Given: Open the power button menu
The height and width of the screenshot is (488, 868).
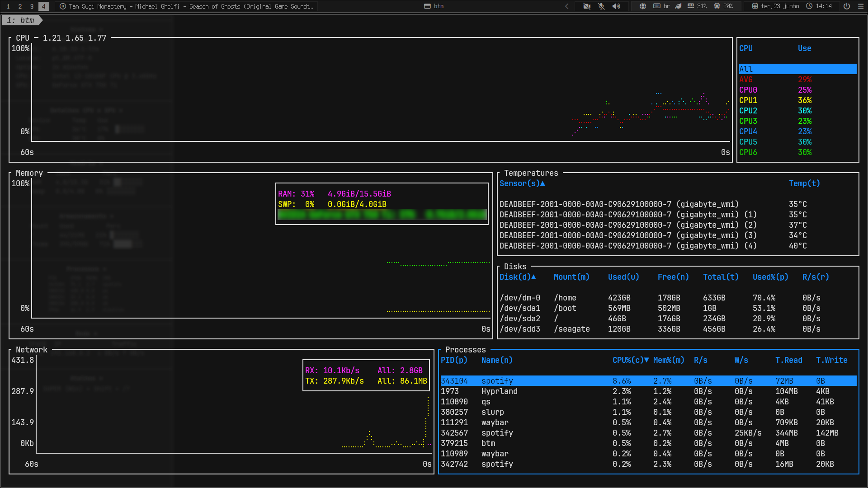Looking at the screenshot, I should point(847,6).
